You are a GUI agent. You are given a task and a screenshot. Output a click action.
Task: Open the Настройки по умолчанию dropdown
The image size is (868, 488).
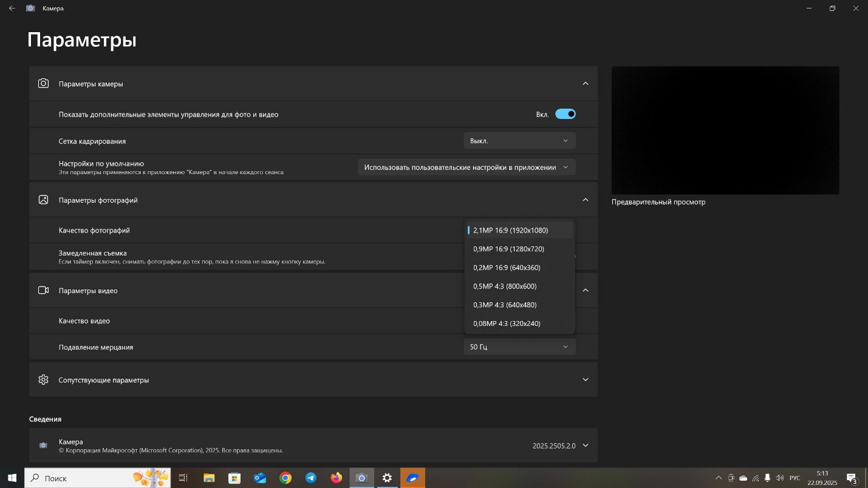[x=466, y=167]
